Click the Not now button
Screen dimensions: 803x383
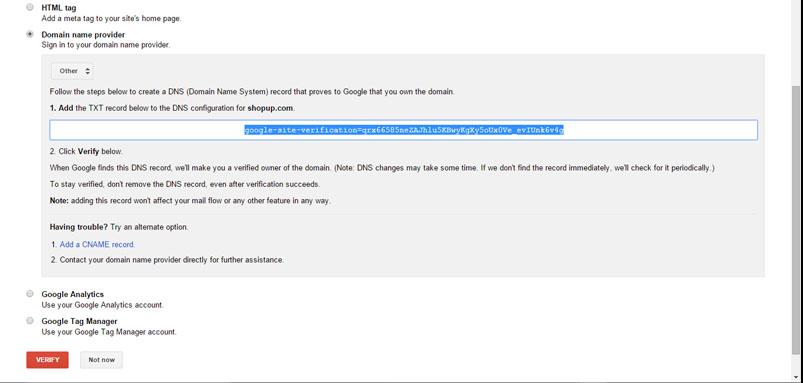pyautogui.click(x=101, y=359)
